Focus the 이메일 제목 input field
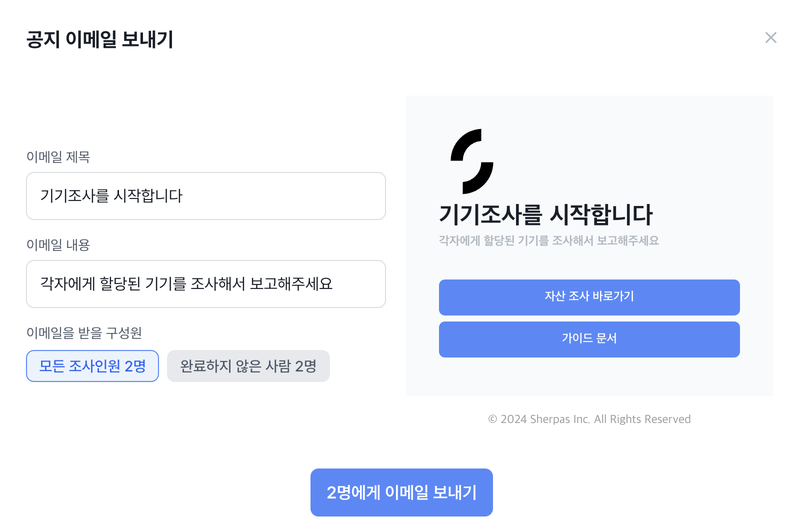 click(280, 196)
